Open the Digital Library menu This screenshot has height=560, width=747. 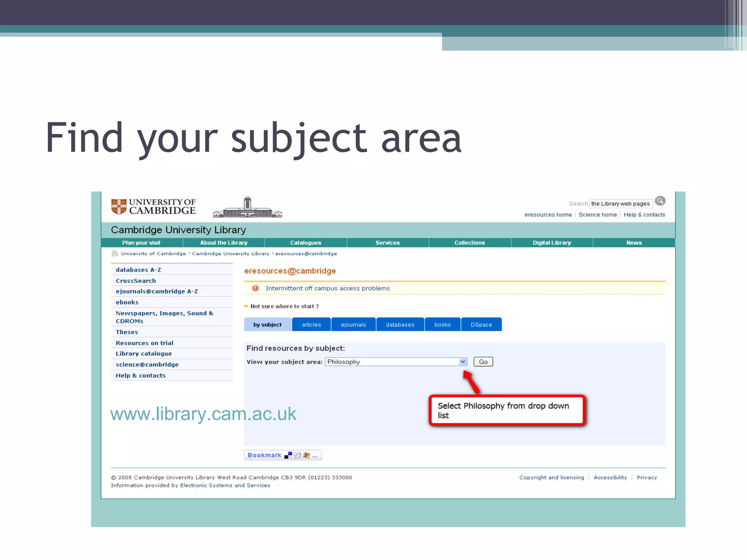point(552,243)
